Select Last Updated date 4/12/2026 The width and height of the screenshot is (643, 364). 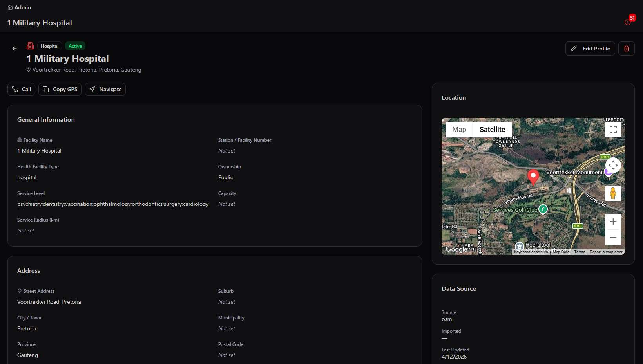click(454, 357)
